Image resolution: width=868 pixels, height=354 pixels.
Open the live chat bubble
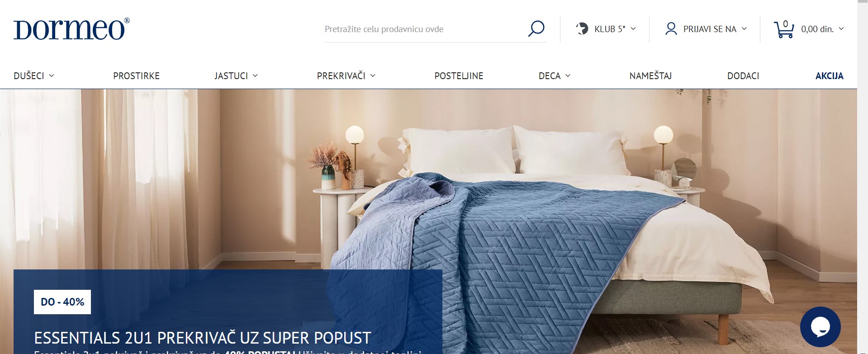(820, 327)
